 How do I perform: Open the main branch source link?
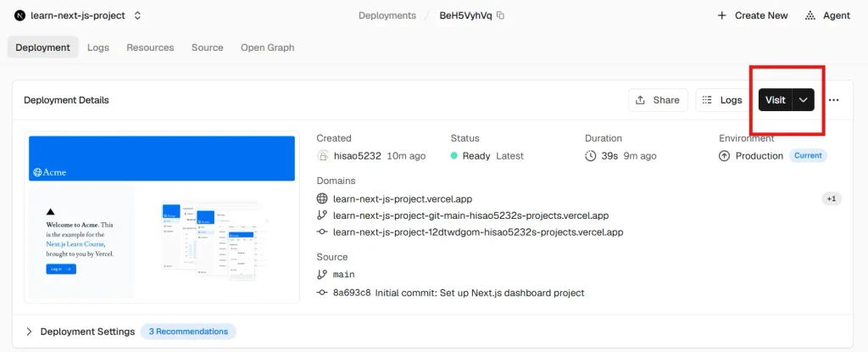click(344, 275)
